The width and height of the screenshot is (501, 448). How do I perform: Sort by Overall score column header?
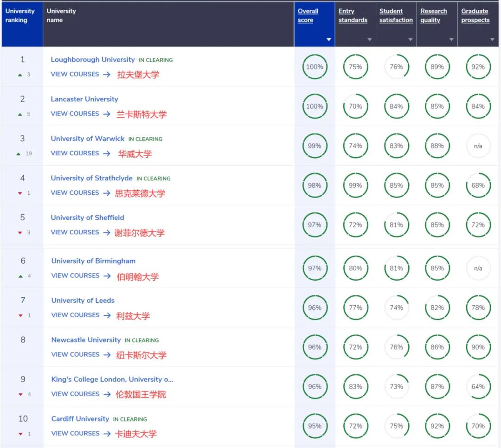308,15
